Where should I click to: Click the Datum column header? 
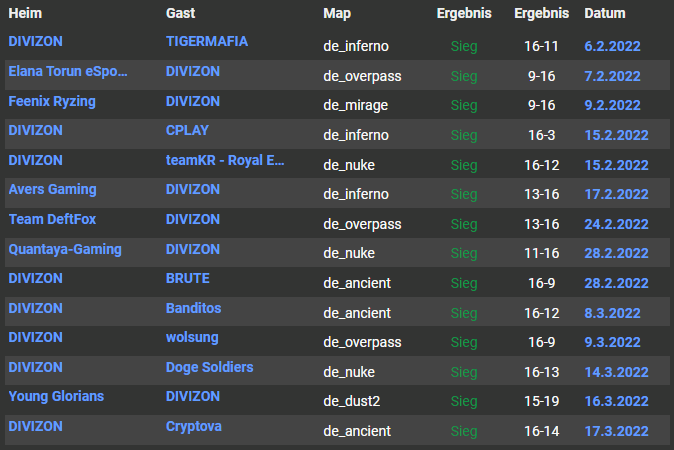coord(605,14)
